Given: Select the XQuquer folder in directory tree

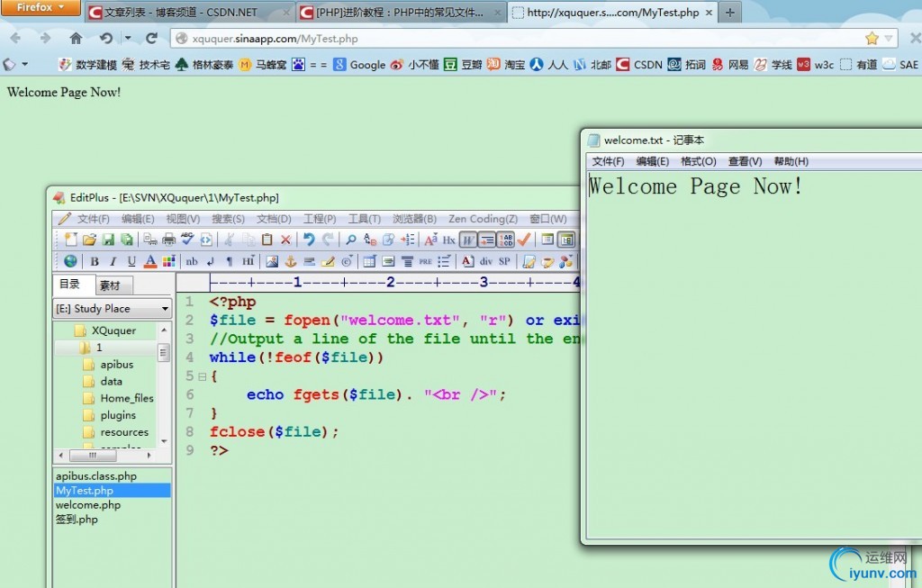Looking at the screenshot, I should click(113, 330).
